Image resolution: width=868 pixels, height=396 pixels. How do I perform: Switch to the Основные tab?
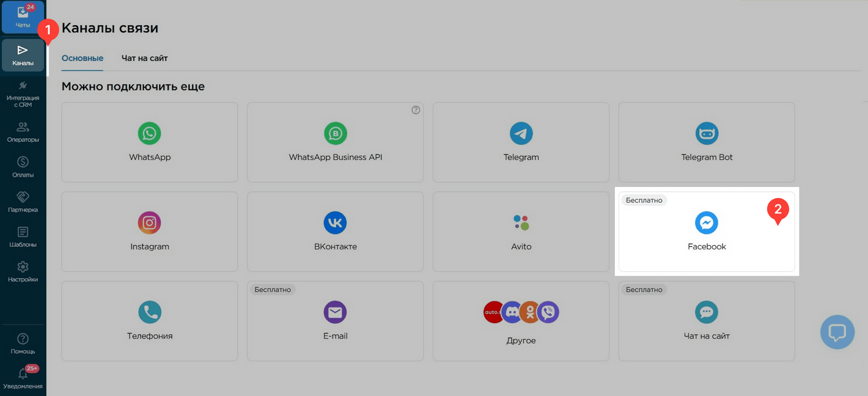click(x=83, y=58)
